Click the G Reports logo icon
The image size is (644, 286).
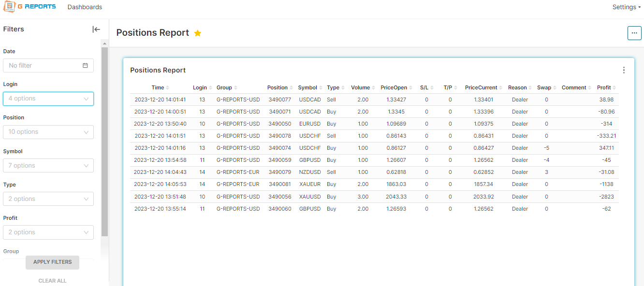click(x=10, y=7)
